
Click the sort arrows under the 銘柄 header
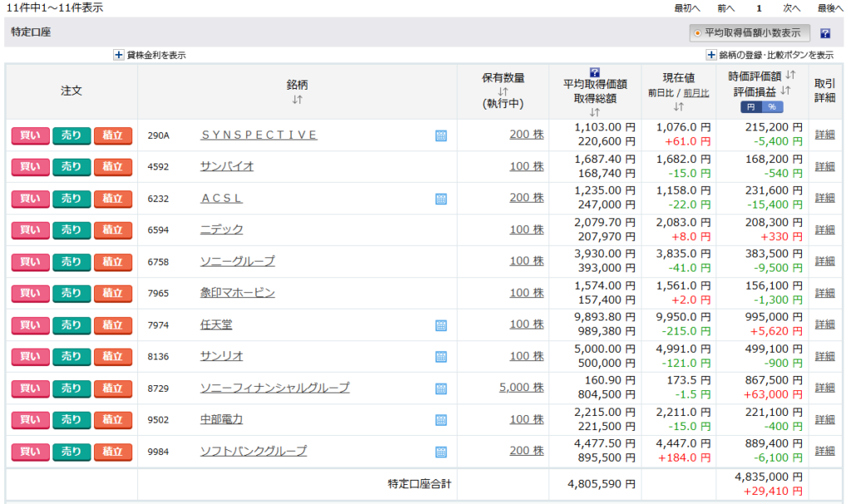click(x=297, y=100)
